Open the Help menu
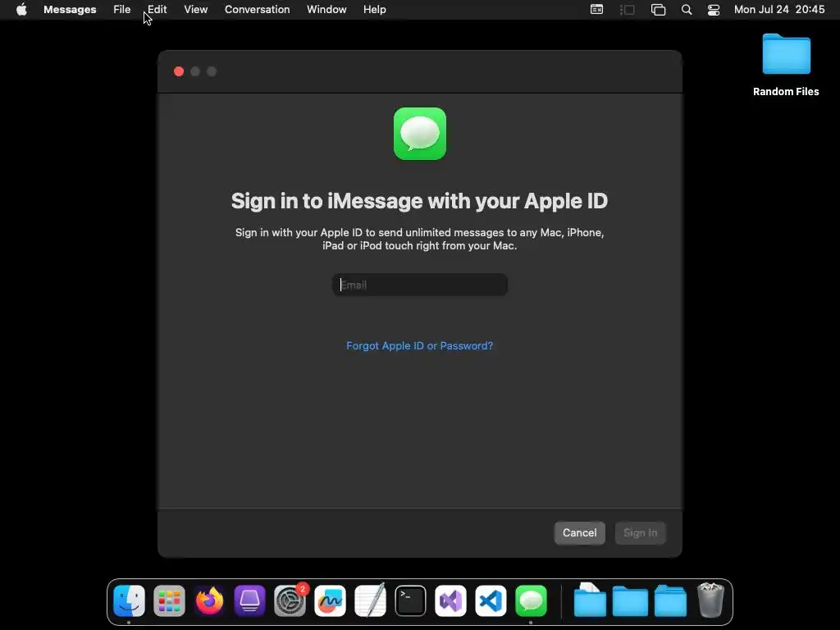The image size is (840, 630). point(374,10)
